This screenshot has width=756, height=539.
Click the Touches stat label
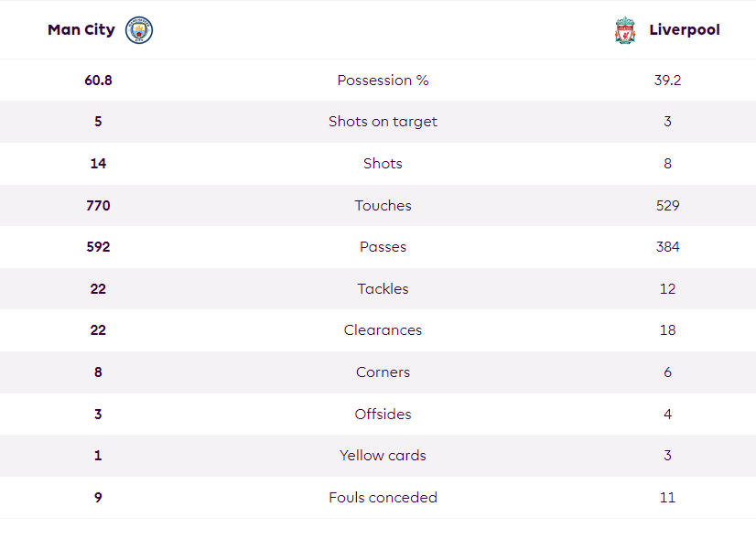point(383,205)
